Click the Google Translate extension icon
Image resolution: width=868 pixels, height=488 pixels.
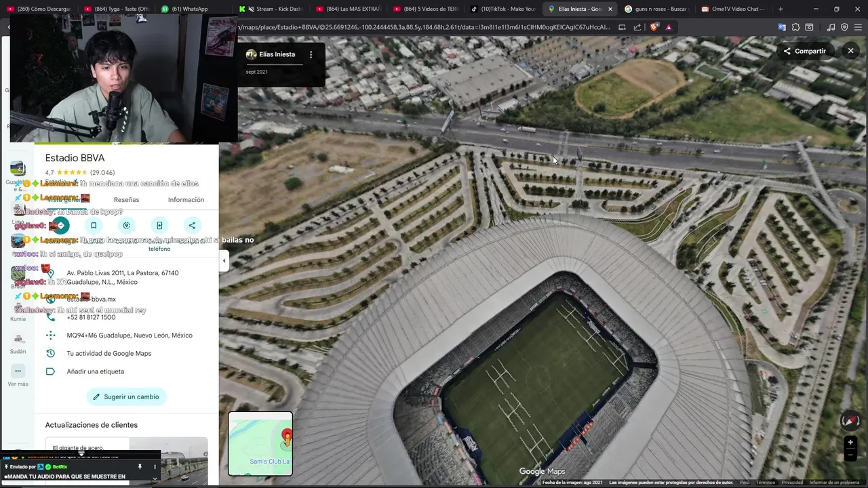point(782,27)
